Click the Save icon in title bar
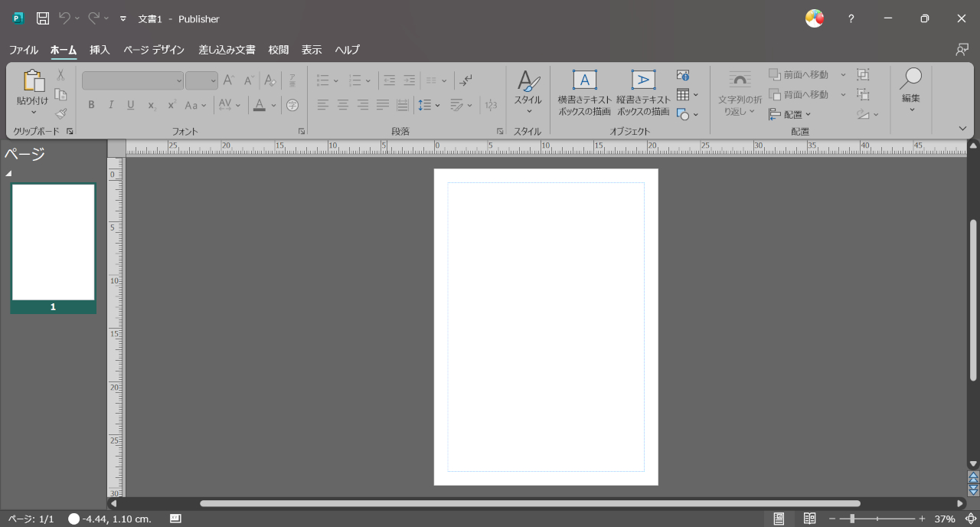The width and height of the screenshot is (980, 527). pos(43,18)
